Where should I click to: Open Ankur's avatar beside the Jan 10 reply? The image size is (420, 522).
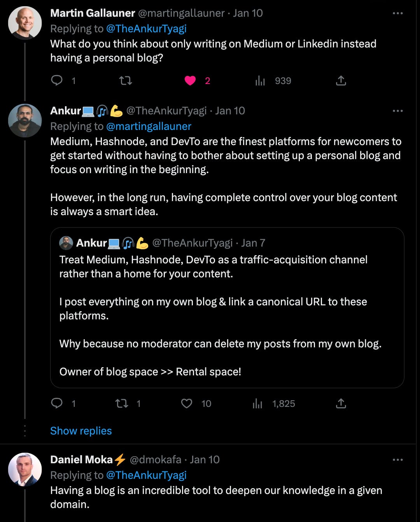coord(25,121)
